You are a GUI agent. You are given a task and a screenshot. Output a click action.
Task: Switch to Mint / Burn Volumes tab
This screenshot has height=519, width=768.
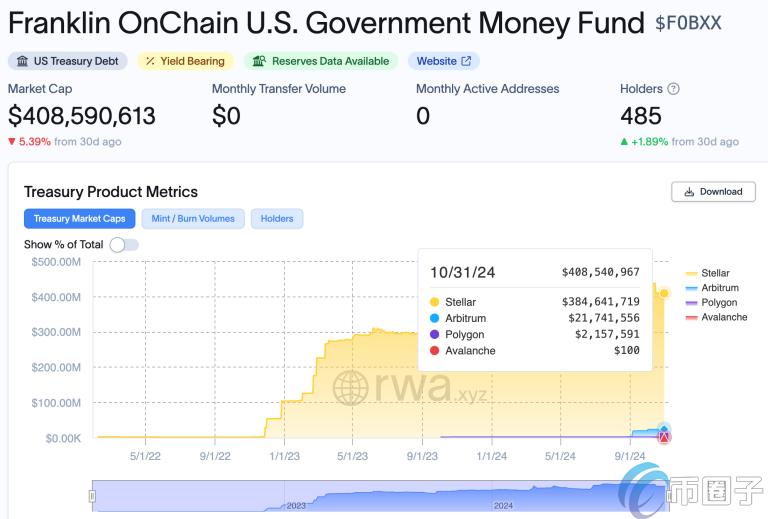(x=194, y=218)
